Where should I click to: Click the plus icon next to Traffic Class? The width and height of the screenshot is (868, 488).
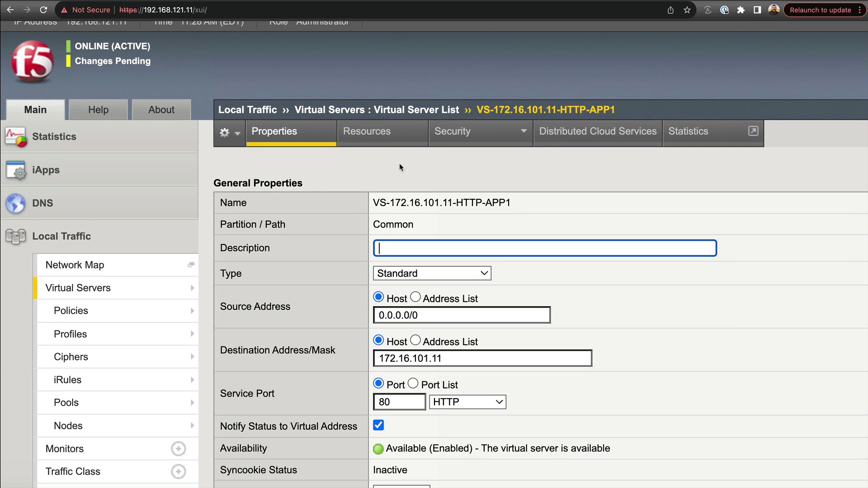(x=178, y=472)
